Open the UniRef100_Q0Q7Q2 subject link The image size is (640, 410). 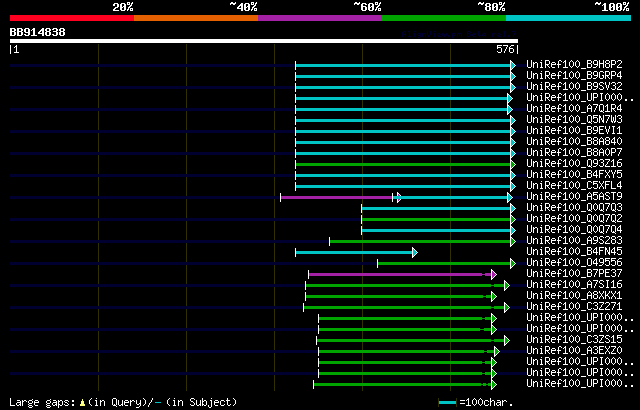pyautogui.click(x=574, y=219)
